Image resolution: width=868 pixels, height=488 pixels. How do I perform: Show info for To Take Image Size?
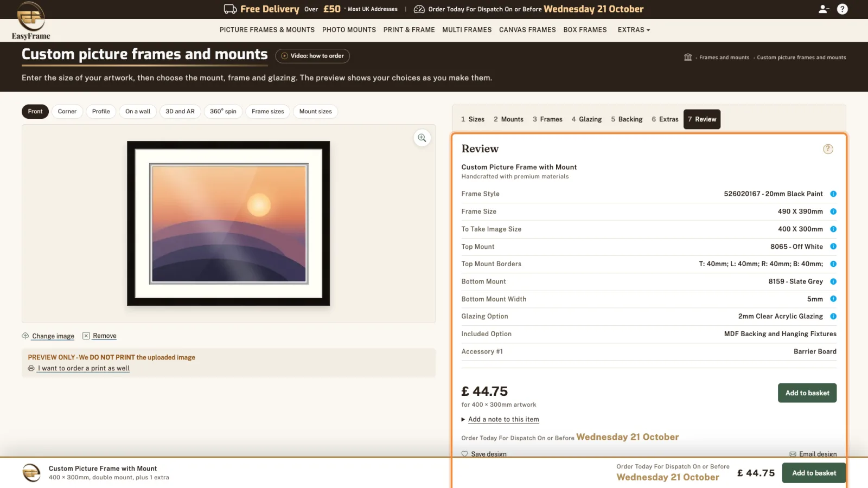point(833,229)
